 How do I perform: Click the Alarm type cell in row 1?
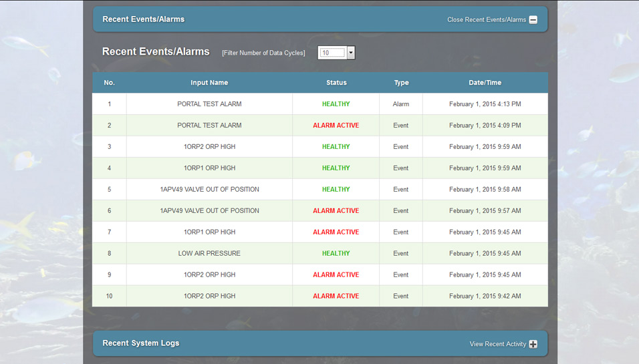[401, 104]
